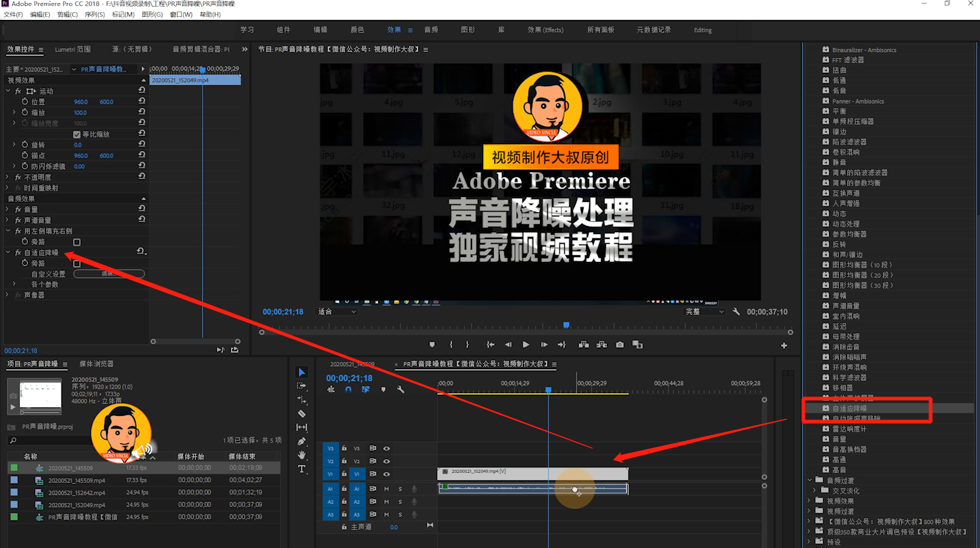This screenshot has width=980, height=548.
Task: Select the Razor tool
Action: pos(302,414)
